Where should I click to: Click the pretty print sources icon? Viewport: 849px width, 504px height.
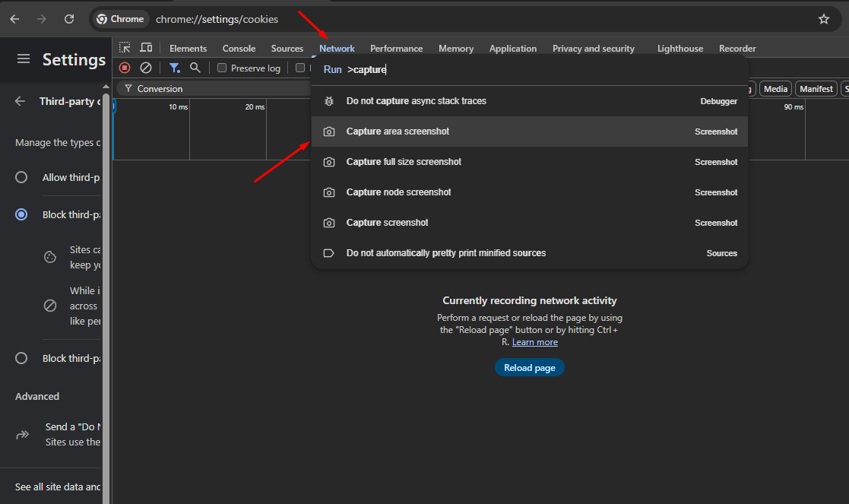click(x=328, y=253)
